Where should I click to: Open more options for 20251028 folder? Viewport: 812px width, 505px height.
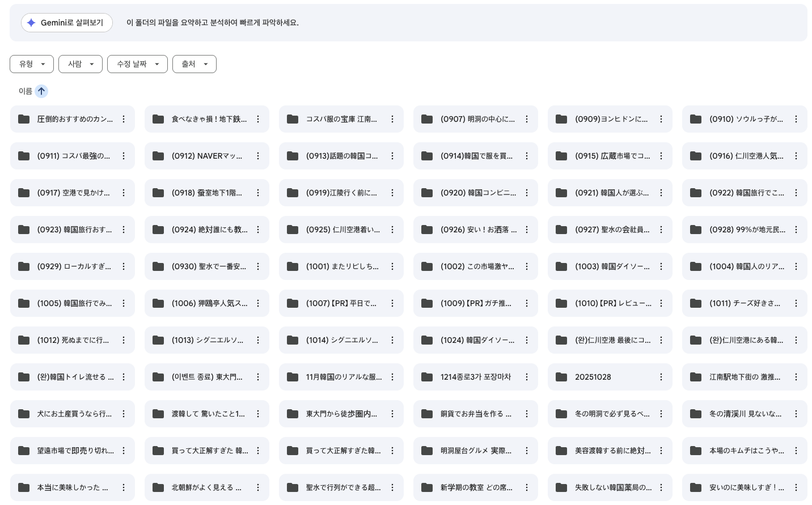[661, 377]
